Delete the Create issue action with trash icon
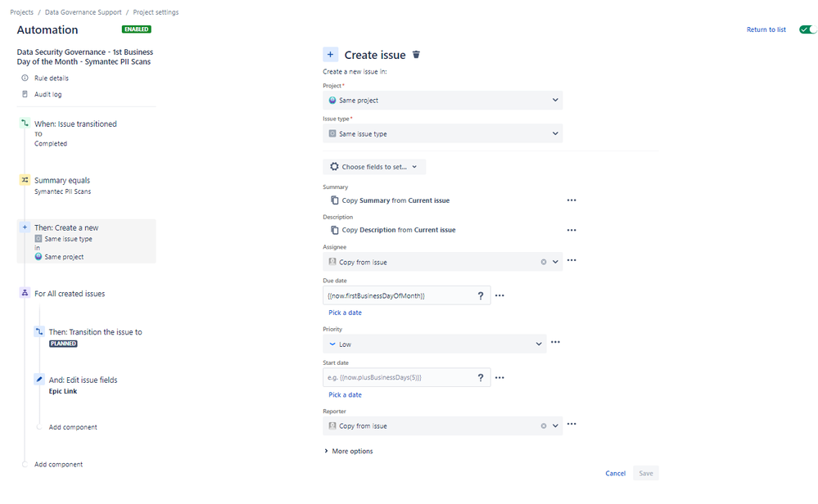This screenshot has height=504, width=818. coord(416,55)
